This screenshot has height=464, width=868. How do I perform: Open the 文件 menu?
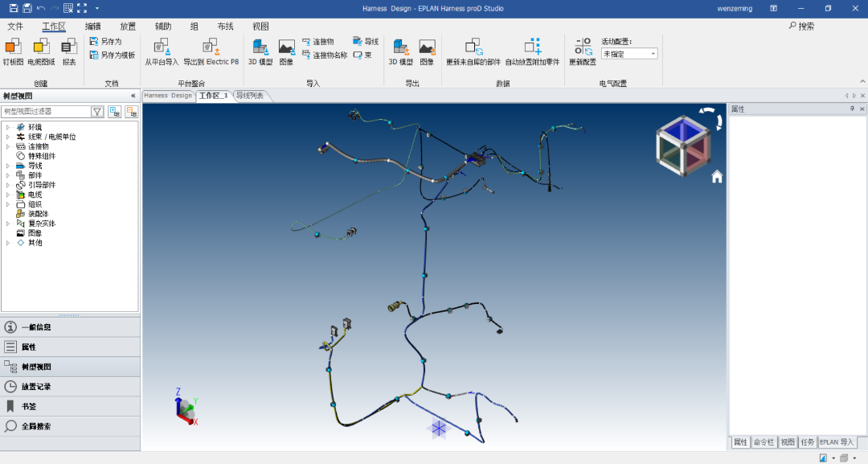(x=15, y=26)
